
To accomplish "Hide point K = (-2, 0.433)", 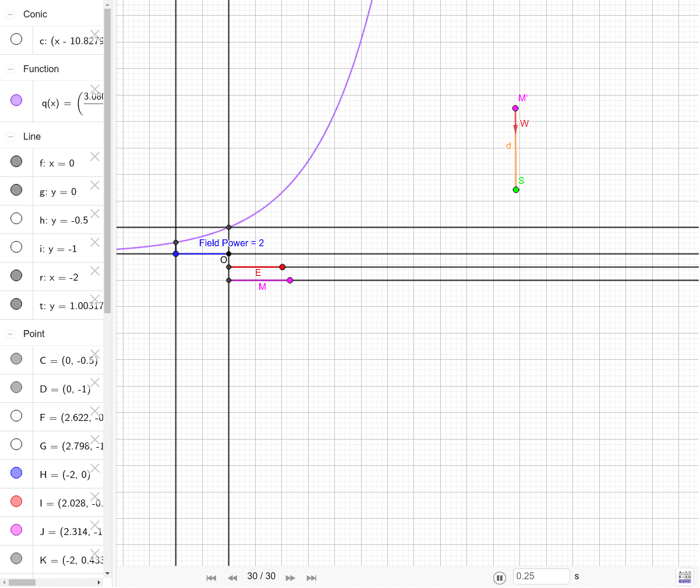I will point(16,558).
